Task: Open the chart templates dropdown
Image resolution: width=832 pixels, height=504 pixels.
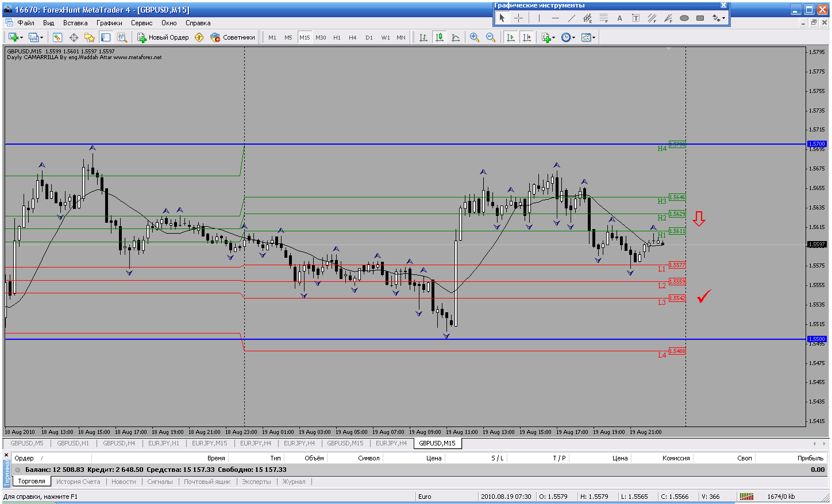Action: point(588,37)
